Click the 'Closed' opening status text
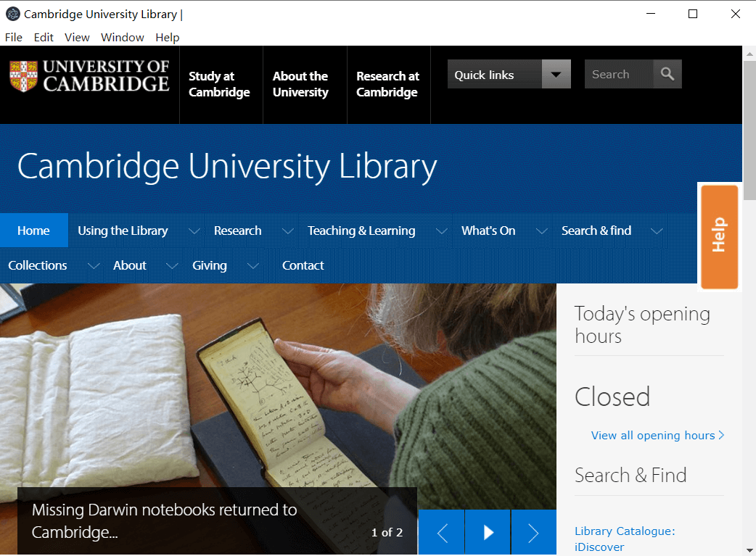Screen dimensions: 756x556 [x=612, y=397]
